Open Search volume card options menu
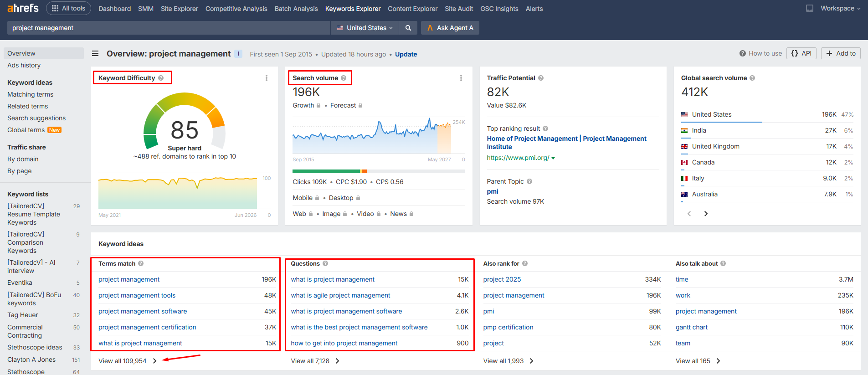The image size is (868, 375). (x=461, y=78)
